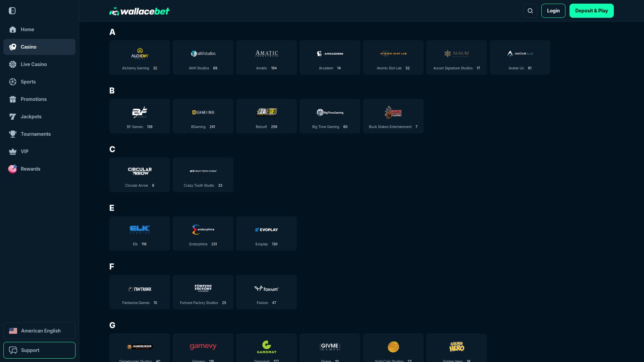Viewport: 644px width, 362px height.
Task: Select the Endorphina provider card
Action: point(203,233)
